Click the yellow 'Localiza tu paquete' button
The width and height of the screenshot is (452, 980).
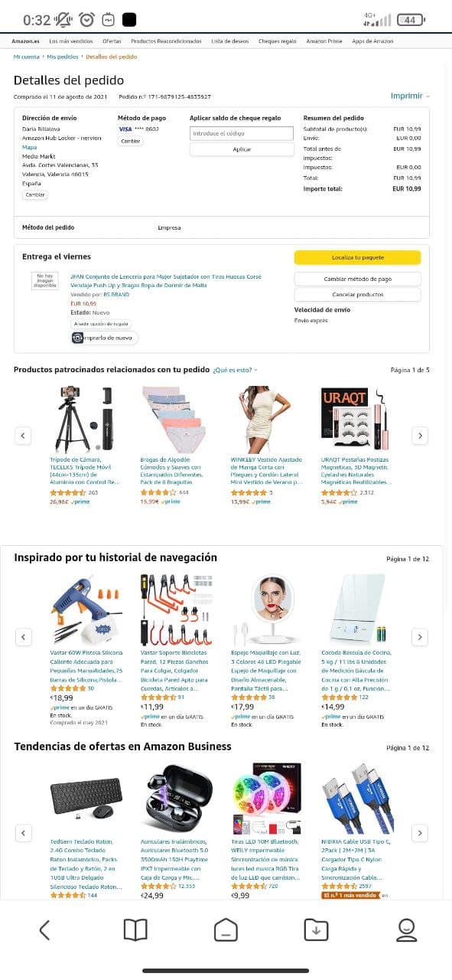click(357, 257)
